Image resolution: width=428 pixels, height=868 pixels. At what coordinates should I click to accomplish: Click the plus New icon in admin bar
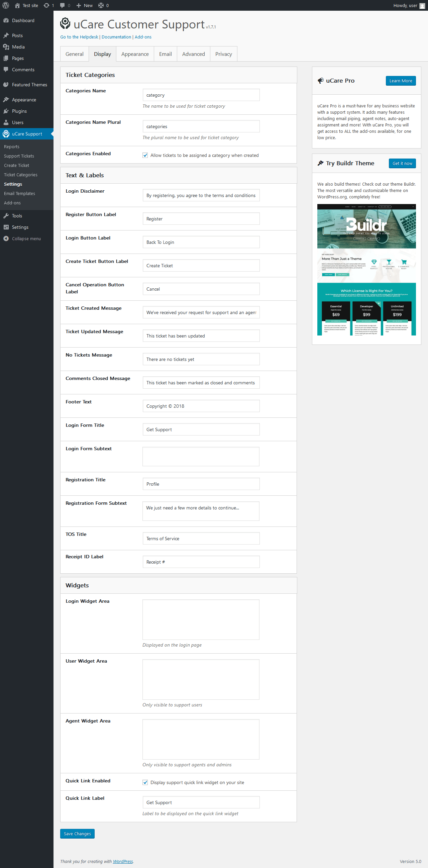(79, 5)
